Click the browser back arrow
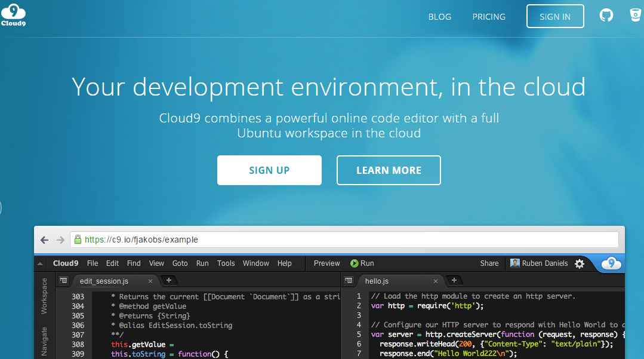Image resolution: width=644 pixels, height=359 pixels. [44, 240]
